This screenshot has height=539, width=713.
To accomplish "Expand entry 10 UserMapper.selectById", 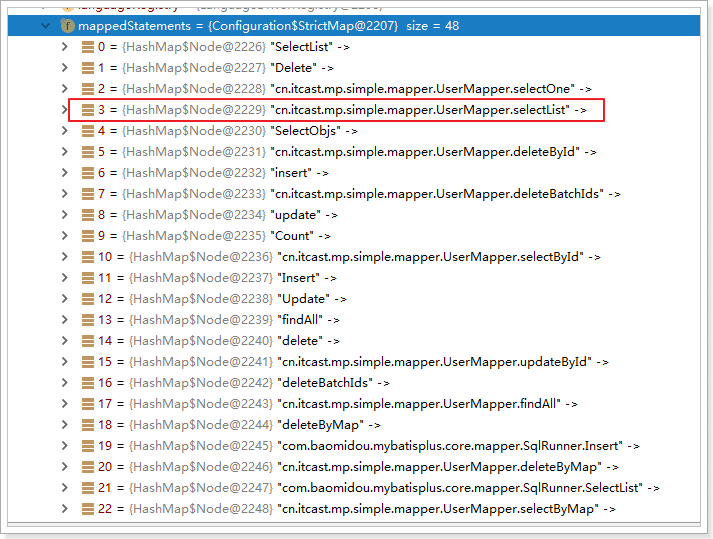I will click(65, 257).
